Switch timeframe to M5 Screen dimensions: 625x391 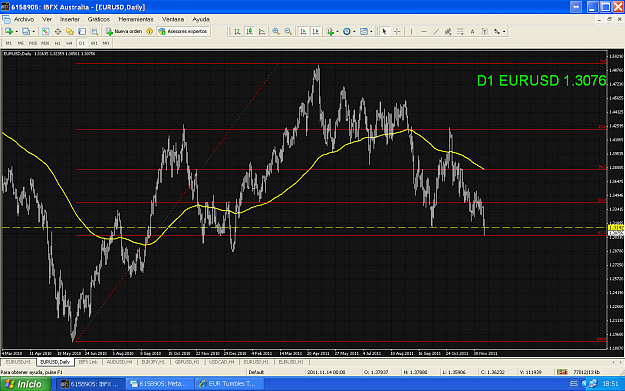21,43
